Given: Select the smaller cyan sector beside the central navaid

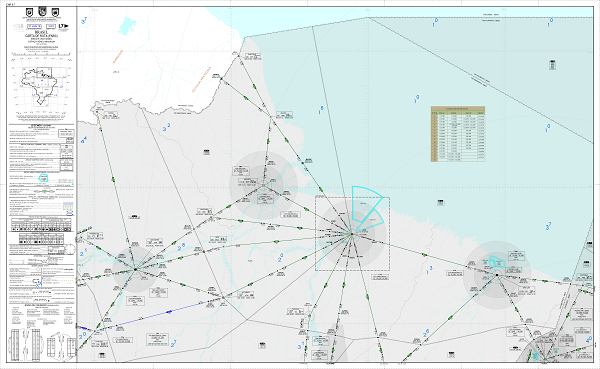Looking at the screenshot, I should pos(370,220).
